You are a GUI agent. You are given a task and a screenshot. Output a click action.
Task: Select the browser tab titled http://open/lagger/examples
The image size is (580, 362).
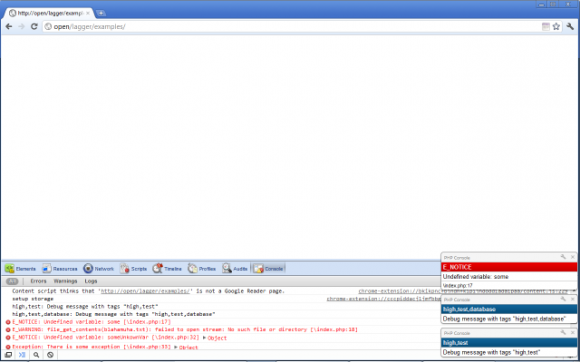pos(49,13)
